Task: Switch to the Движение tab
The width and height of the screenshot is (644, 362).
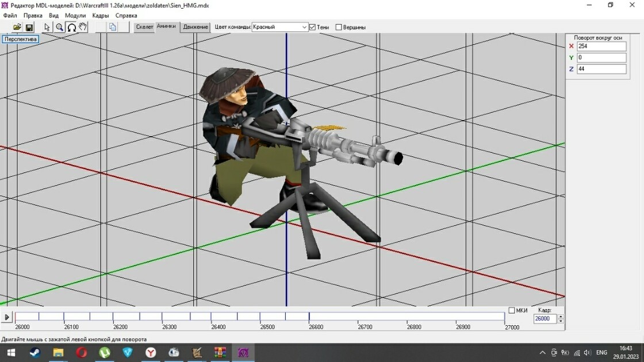Action: (x=195, y=27)
